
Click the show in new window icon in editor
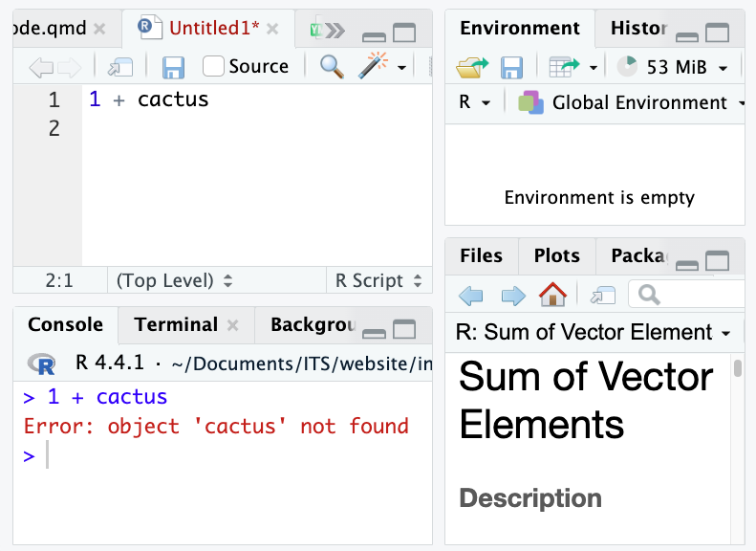pyautogui.click(x=120, y=66)
